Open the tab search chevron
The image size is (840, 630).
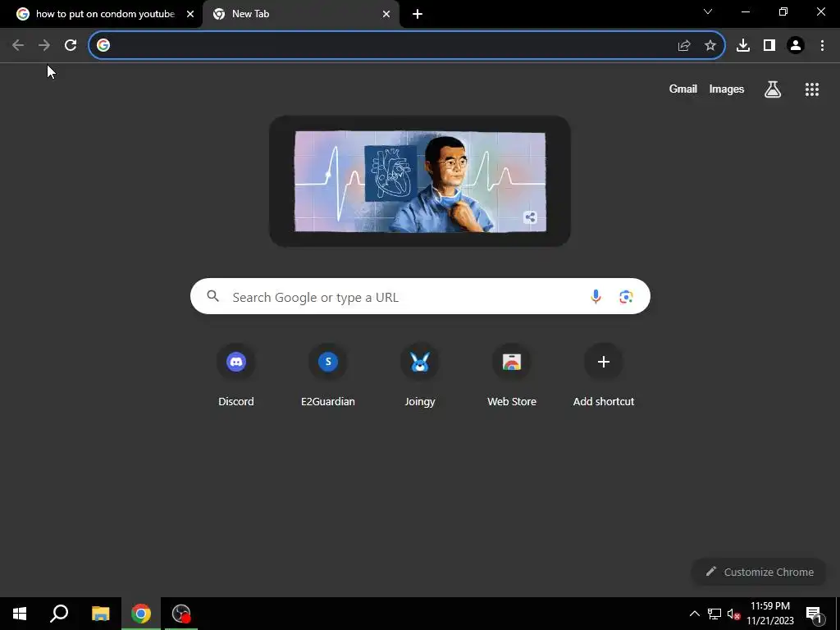(x=708, y=11)
